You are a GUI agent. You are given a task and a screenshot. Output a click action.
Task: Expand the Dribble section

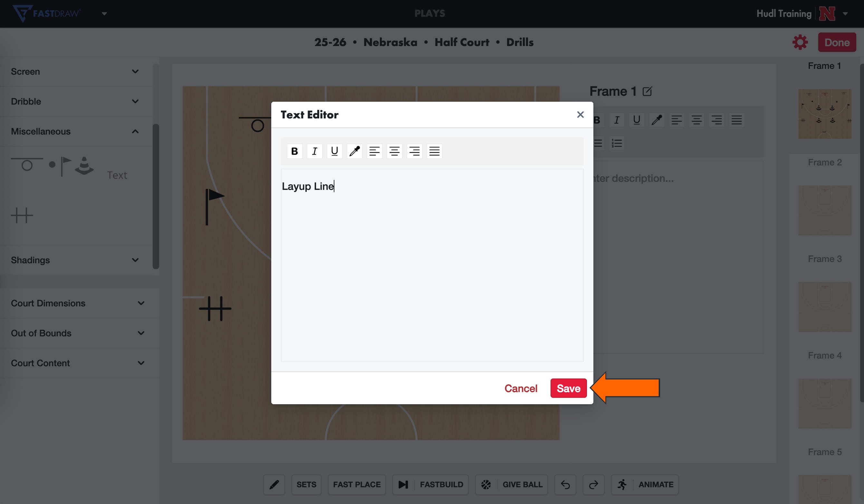pos(76,101)
